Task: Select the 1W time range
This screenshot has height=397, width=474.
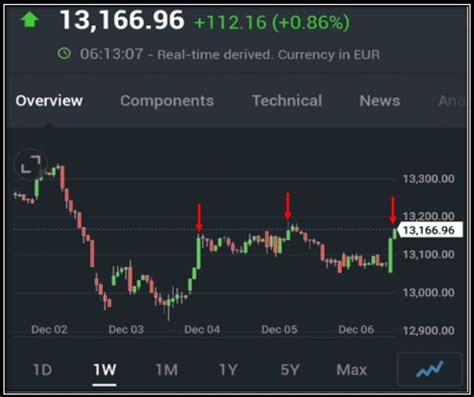Action: pos(104,370)
